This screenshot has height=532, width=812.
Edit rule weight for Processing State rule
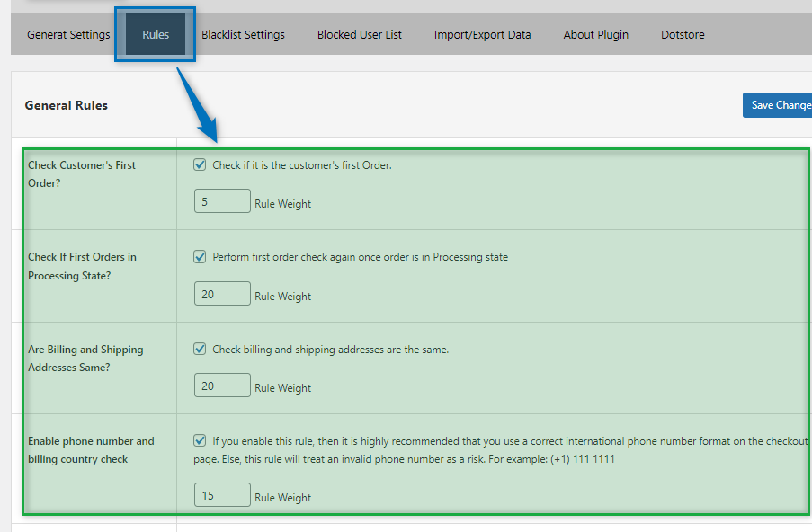pos(222,294)
